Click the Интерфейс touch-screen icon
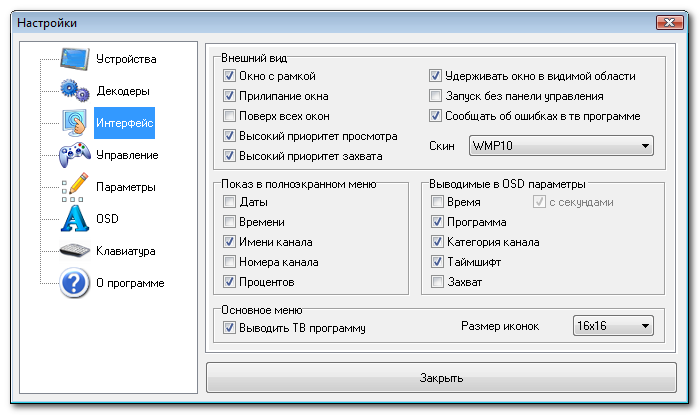This screenshot has height=415, width=700. click(x=75, y=123)
